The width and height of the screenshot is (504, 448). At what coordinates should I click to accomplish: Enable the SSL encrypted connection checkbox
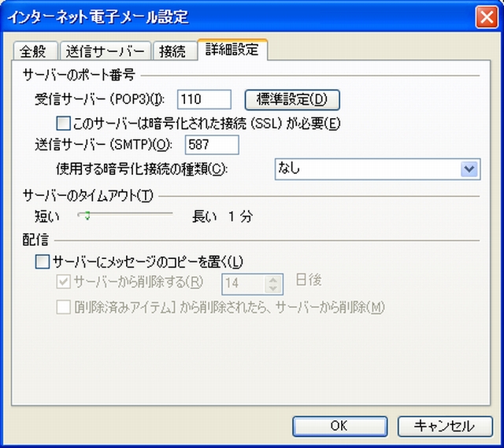pos(63,124)
